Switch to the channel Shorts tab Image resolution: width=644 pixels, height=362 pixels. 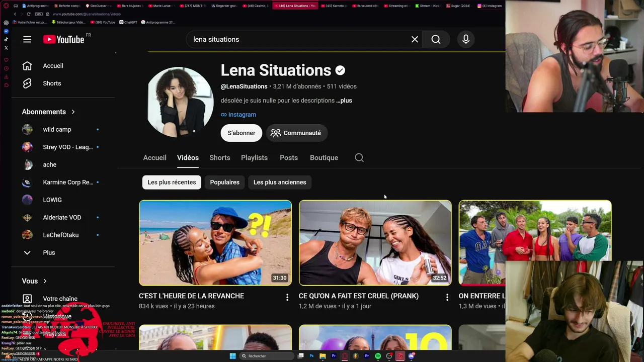click(220, 158)
